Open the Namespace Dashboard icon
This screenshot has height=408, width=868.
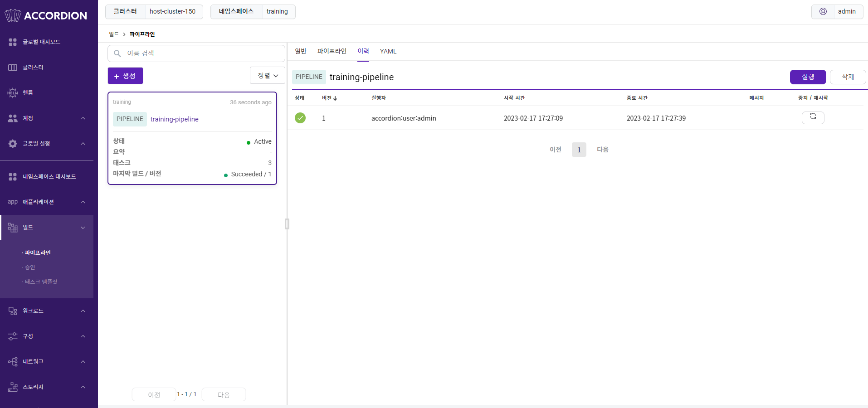click(x=13, y=177)
